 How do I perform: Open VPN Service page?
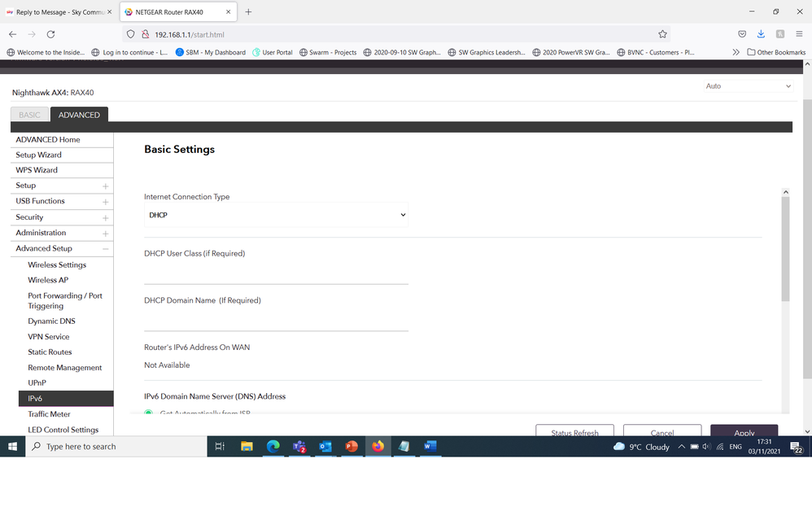(49, 337)
